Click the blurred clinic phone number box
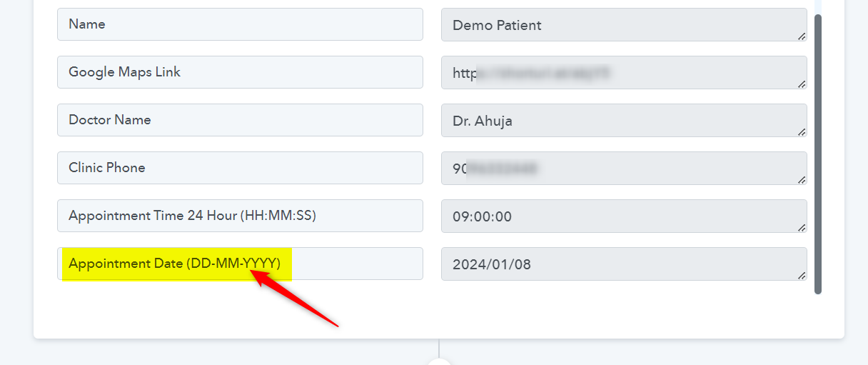868x365 pixels. coord(624,169)
